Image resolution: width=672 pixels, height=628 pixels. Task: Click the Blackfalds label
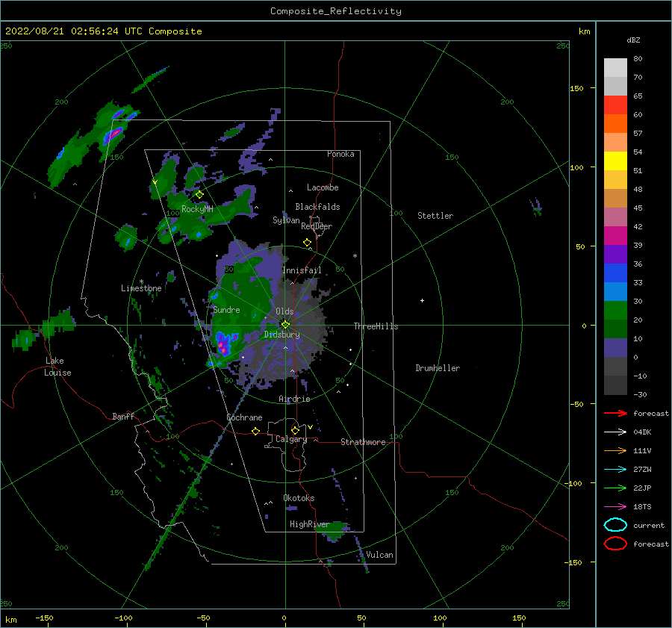coord(317,207)
